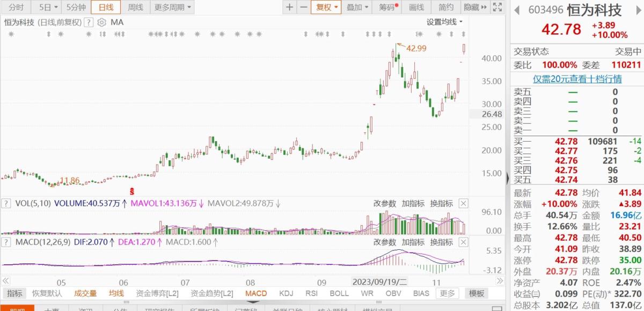Jump chart to earliest date arrows

[6, 281]
